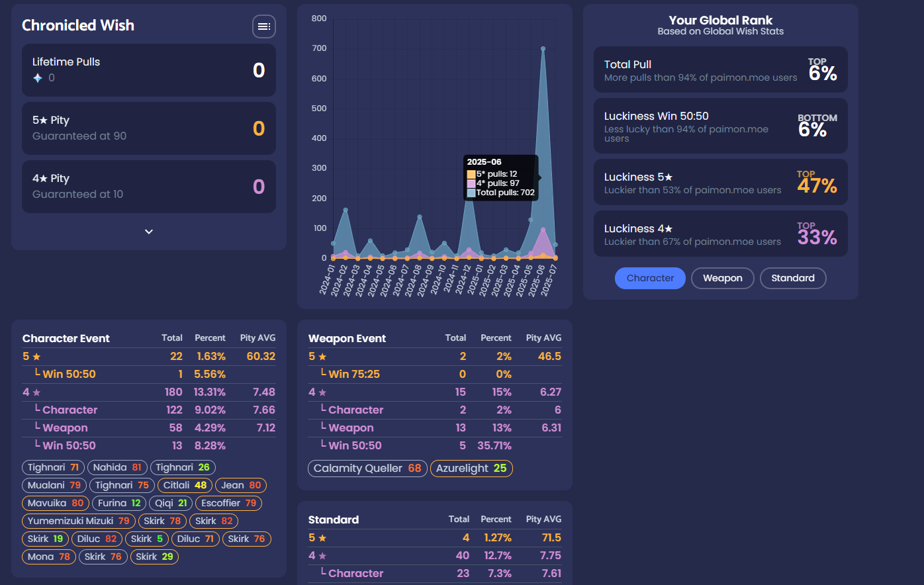Click the Escoffier 79 pull tag

point(228,503)
